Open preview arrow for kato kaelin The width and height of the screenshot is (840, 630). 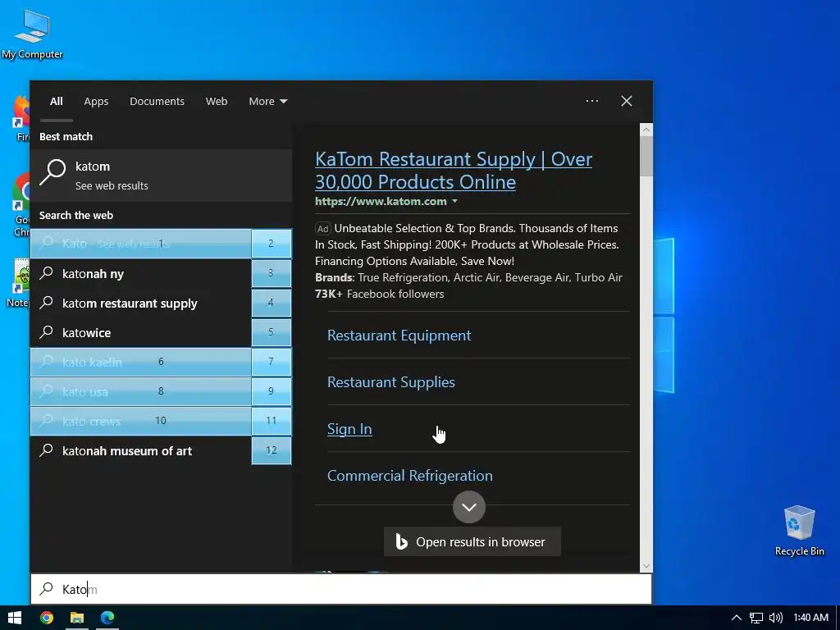(x=271, y=362)
